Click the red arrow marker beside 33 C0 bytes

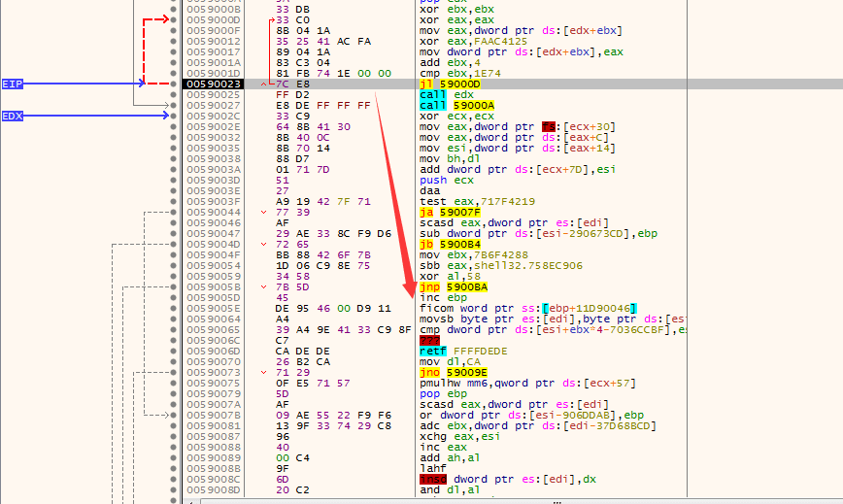272,19
